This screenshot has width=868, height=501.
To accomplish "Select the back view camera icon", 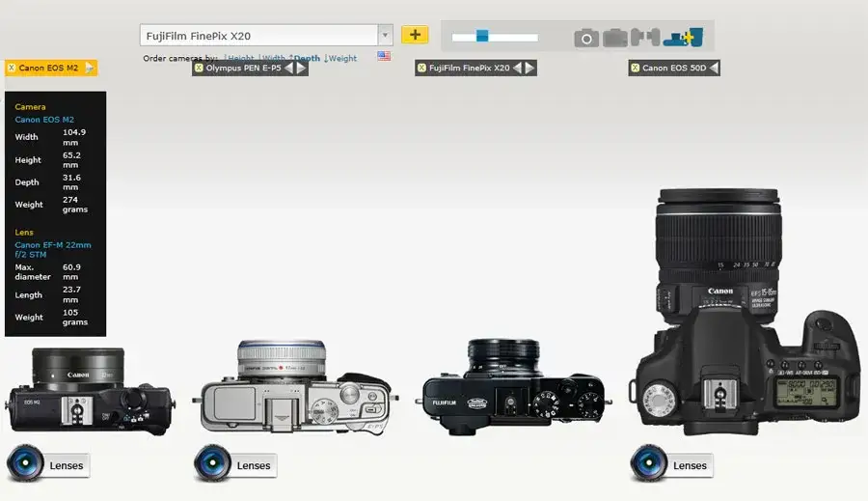I will point(615,38).
